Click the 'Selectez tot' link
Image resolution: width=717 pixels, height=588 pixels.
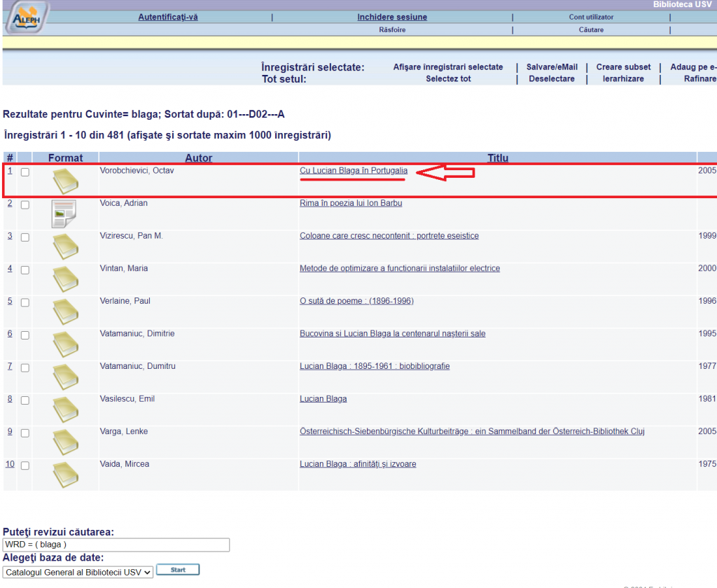coord(448,79)
